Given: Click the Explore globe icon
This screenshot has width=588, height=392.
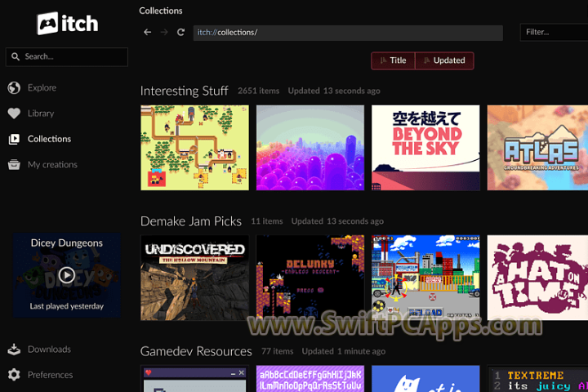Looking at the screenshot, I should point(14,87).
